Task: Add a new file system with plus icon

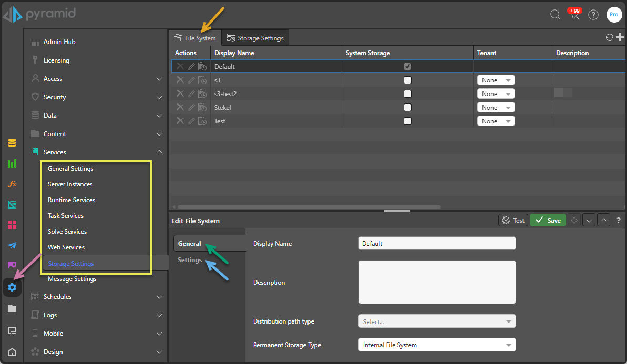Action: (x=620, y=37)
